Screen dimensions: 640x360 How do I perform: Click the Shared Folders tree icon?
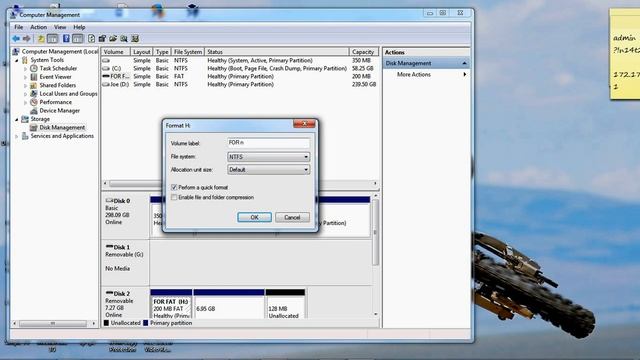[34, 85]
